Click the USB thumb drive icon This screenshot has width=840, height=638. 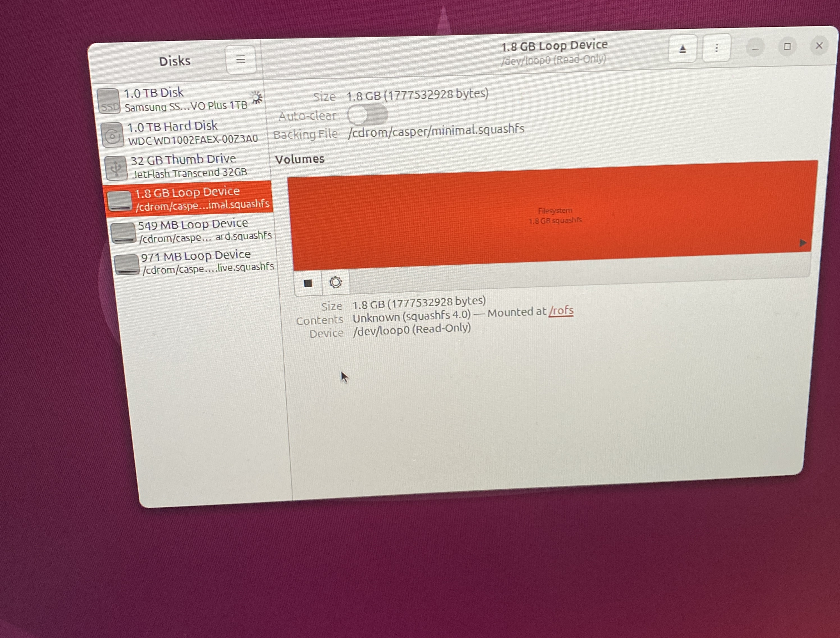pyautogui.click(x=116, y=168)
